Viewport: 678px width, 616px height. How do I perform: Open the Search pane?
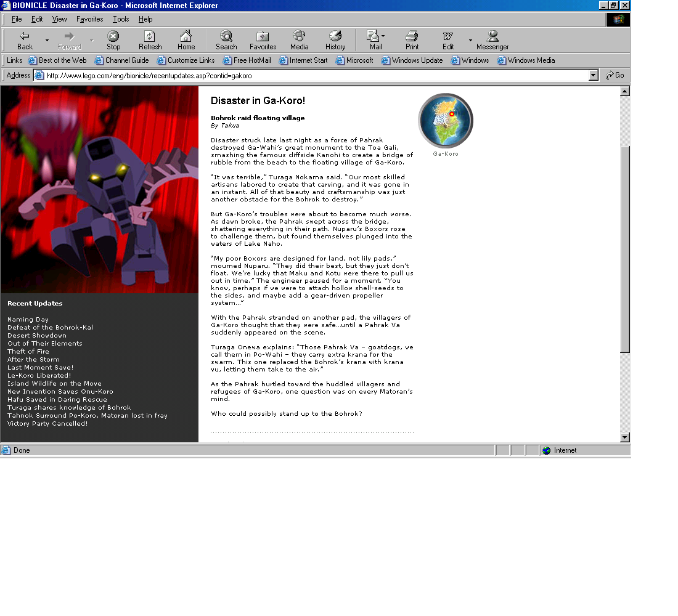(226, 41)
